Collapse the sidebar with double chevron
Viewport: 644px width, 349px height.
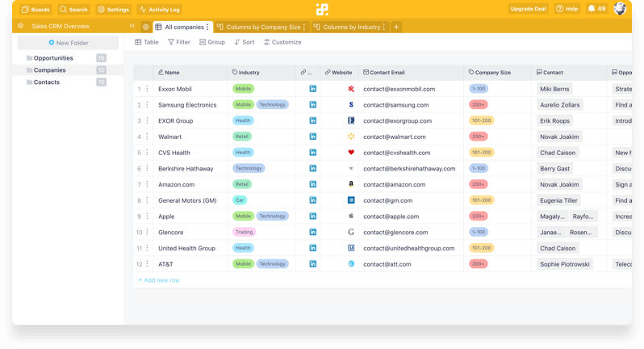pos(132,26)
